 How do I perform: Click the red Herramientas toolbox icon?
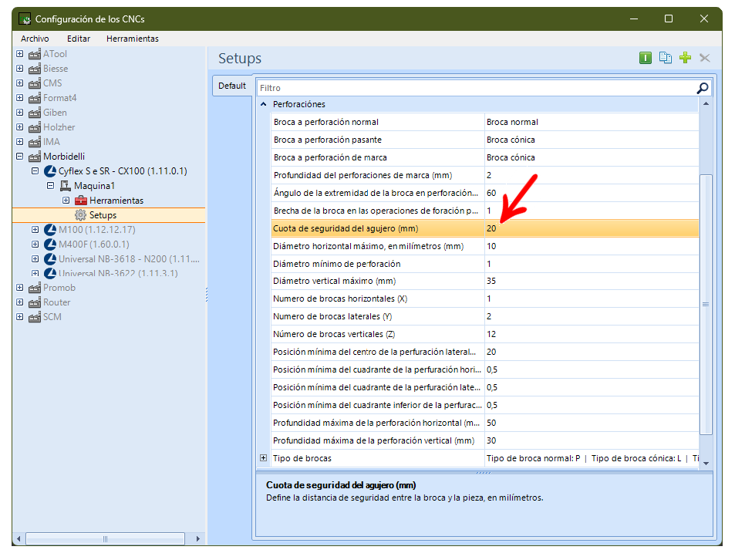click(81, 201)
